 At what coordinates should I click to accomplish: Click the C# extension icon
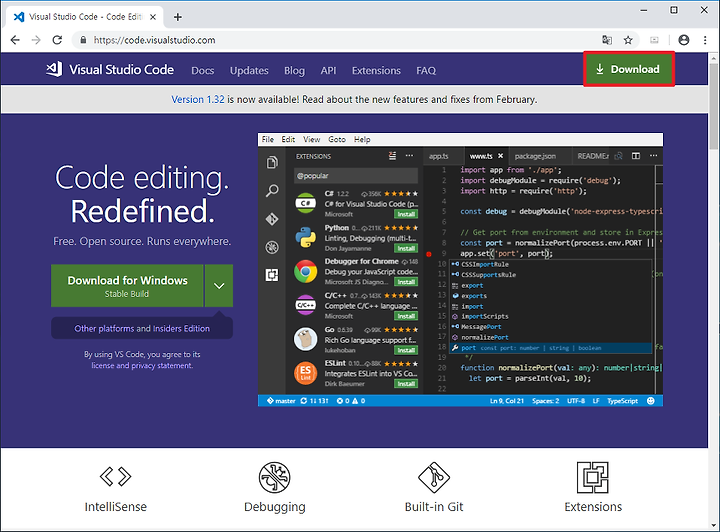click(305, 203)
